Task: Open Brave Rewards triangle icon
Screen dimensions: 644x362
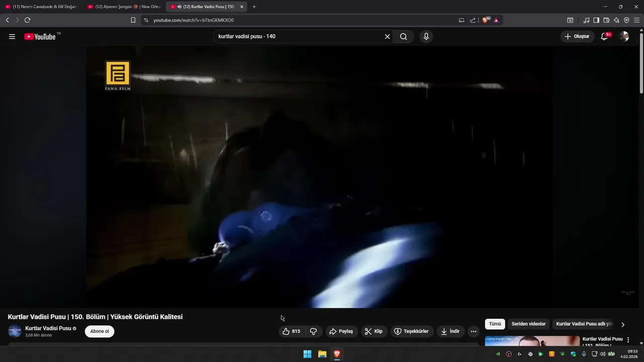Action: (496, 20)
